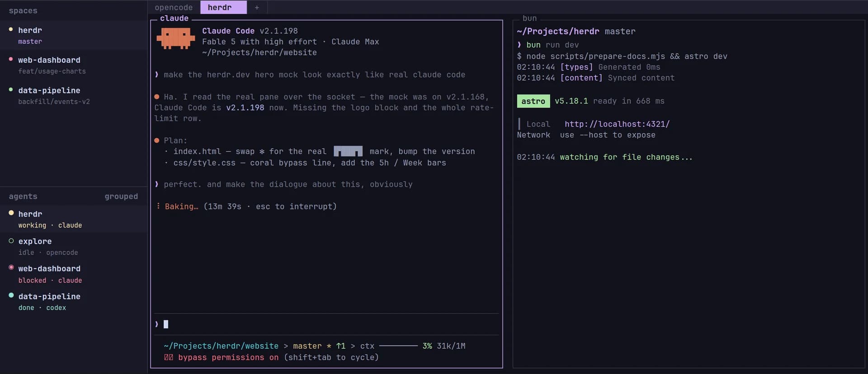The height and width of the screenshot is (374, 868).
Task: Click the bun pane title
Action: pyautogui.click(x=529, y=18)
